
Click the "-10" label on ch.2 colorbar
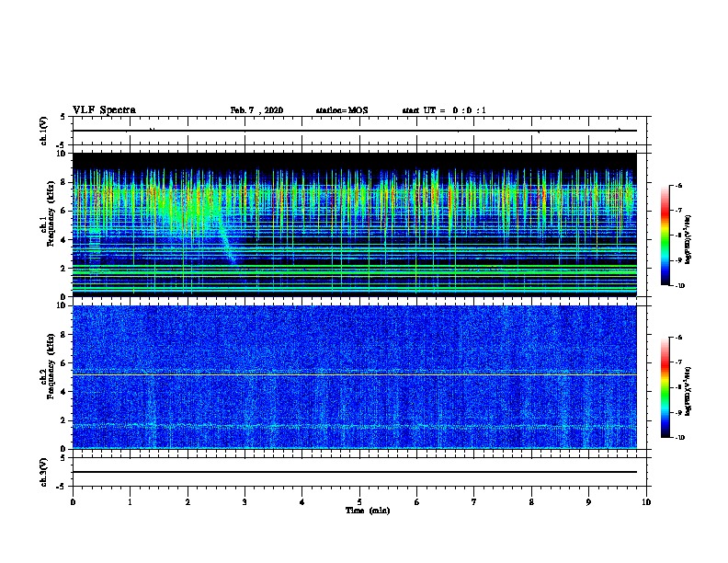pos(679,438)
